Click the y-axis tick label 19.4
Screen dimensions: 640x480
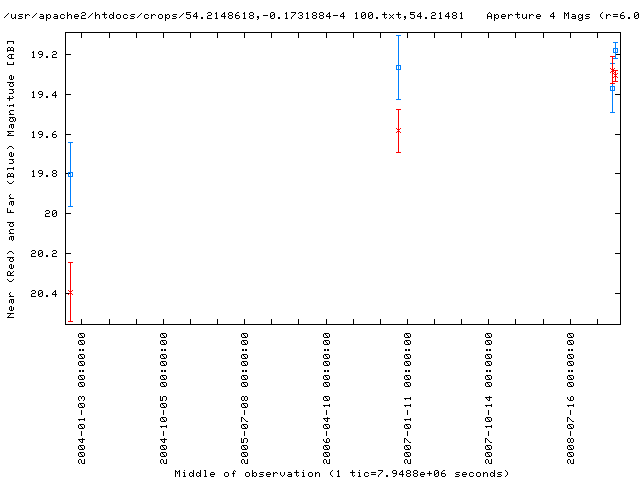pos(44,95)
